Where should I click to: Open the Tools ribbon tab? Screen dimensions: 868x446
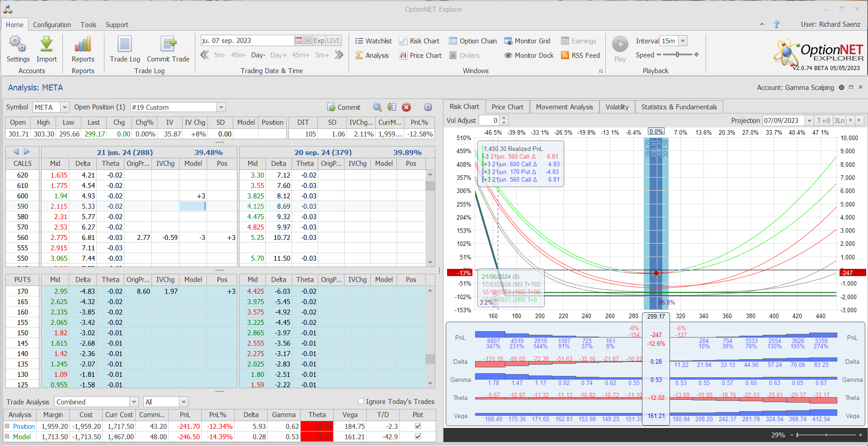(x=89, y=24)
